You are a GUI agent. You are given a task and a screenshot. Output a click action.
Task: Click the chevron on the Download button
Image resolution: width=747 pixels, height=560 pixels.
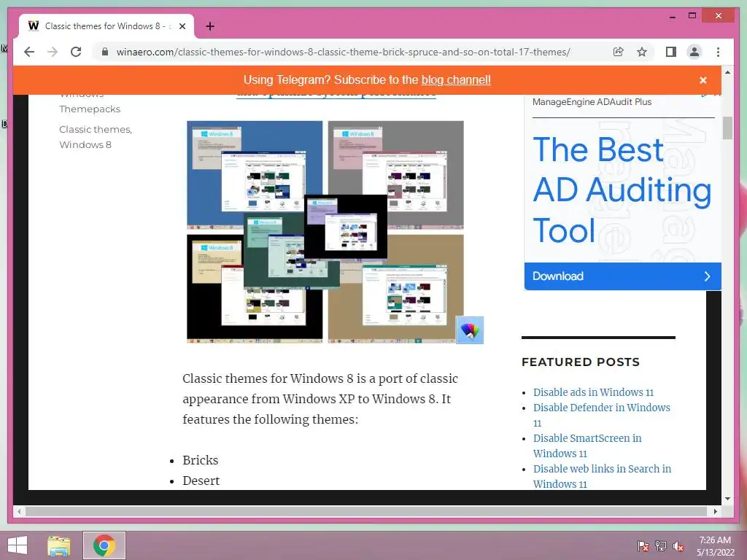coord(707,276)
